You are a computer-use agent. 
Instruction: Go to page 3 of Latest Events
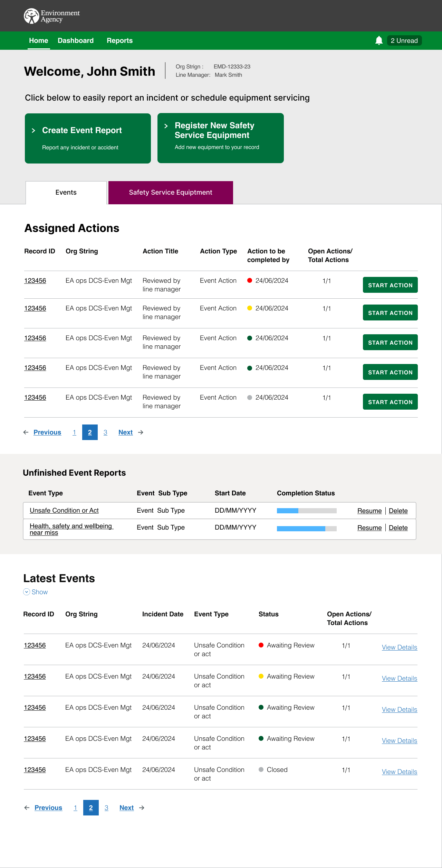point(106,808)
